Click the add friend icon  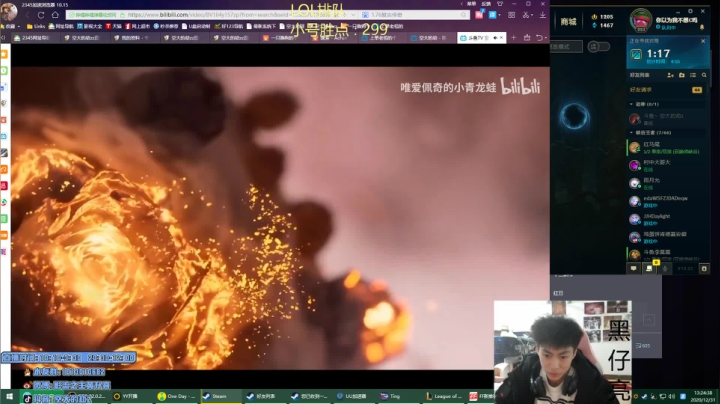coord(670,75)
